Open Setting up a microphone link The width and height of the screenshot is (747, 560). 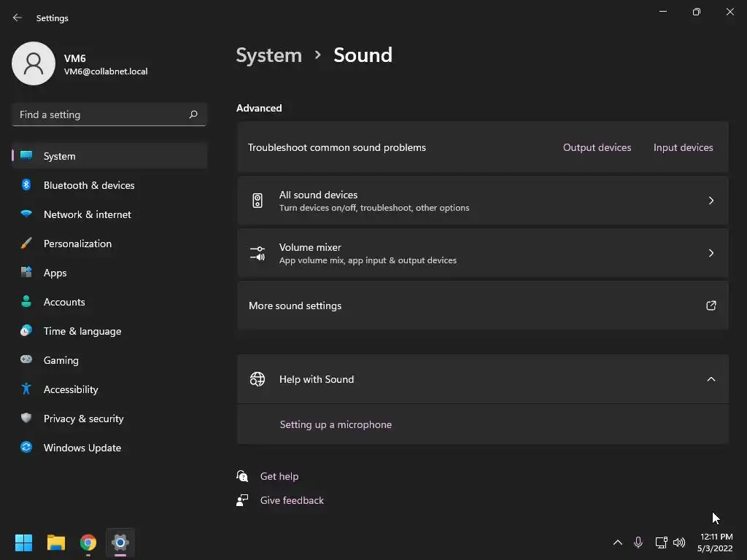coord(336,424)
